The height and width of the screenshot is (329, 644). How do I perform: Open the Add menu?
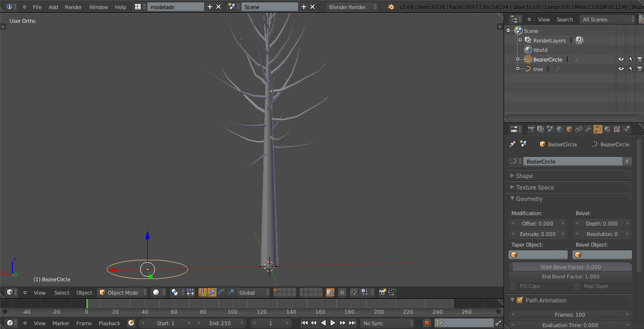[x=53, y=7]
